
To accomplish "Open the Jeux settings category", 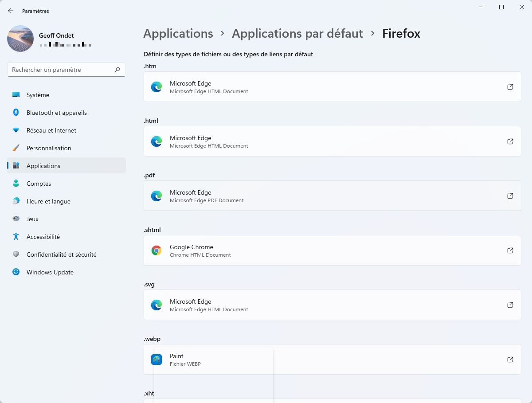I will coord(66,219).
